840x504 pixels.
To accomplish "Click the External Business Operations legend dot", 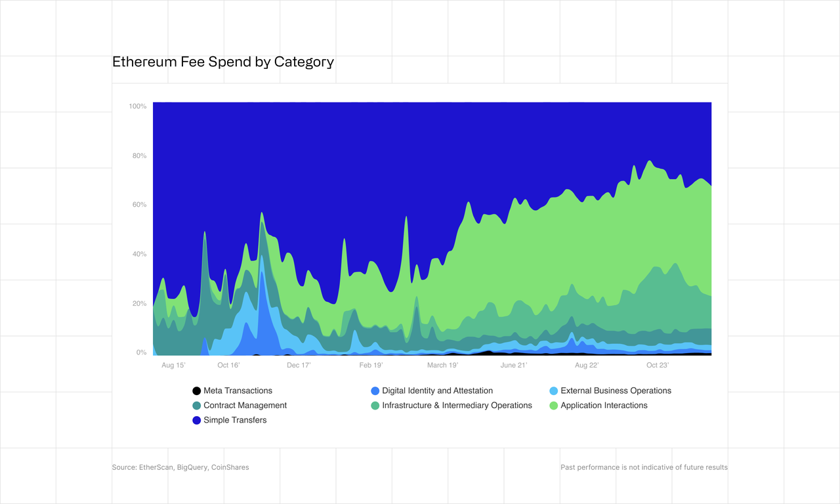I will click(x=553, y=391).
